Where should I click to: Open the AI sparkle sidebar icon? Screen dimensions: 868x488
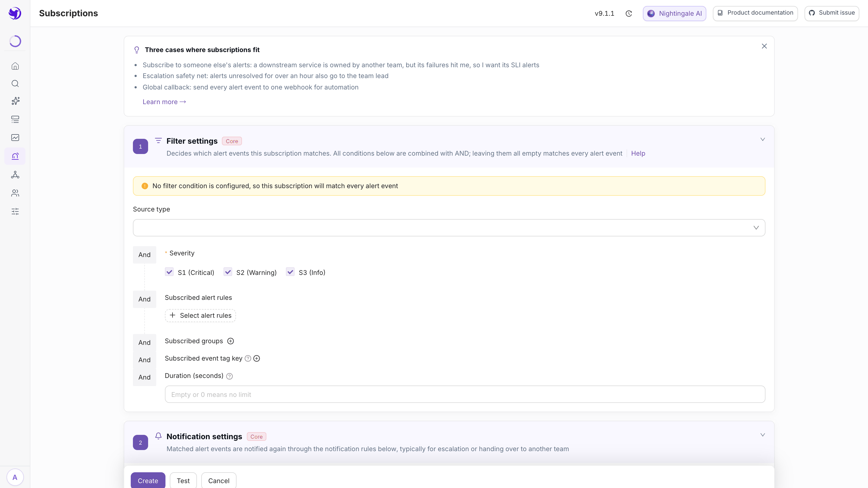click(15, 101)
